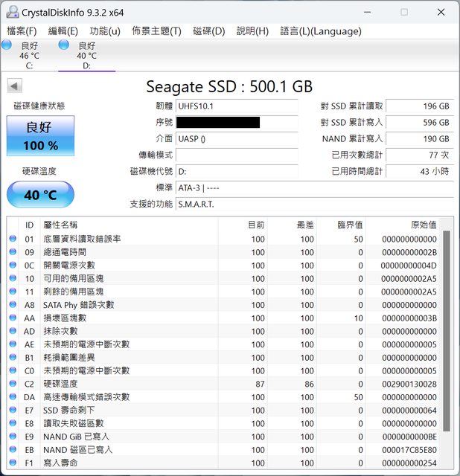Click the blue status orb for attribute 01
Screen dimensions: 460x476
coord(12,239)
